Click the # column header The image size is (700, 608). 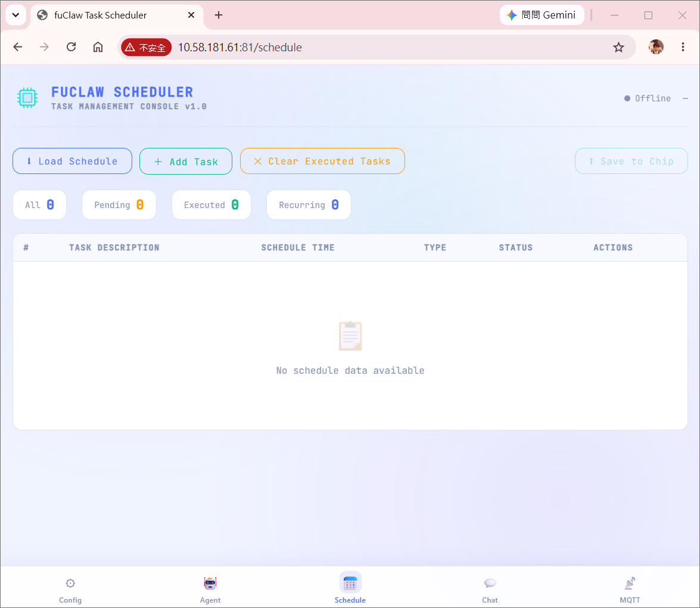(26, 247)
